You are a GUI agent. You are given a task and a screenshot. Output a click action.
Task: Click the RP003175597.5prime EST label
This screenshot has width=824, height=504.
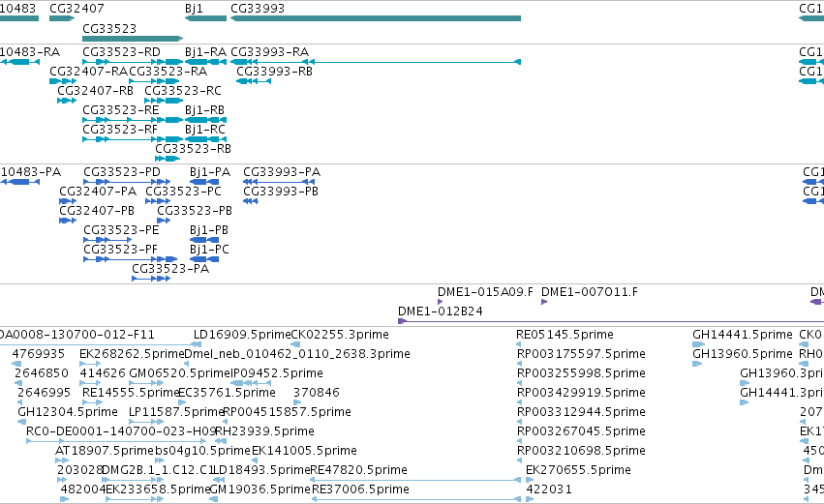pyautogui.click(x=581, y=354)
